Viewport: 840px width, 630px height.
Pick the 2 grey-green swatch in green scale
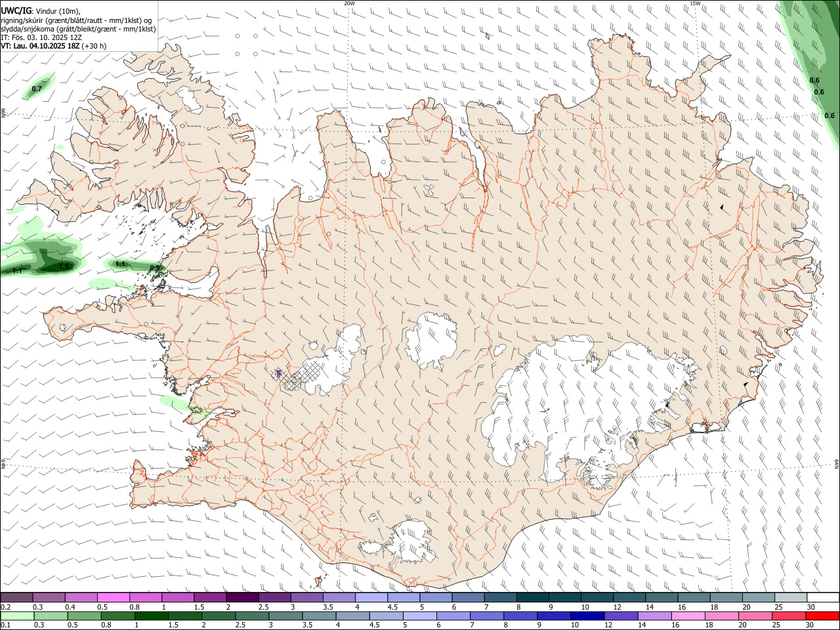(x=219, y=616)
